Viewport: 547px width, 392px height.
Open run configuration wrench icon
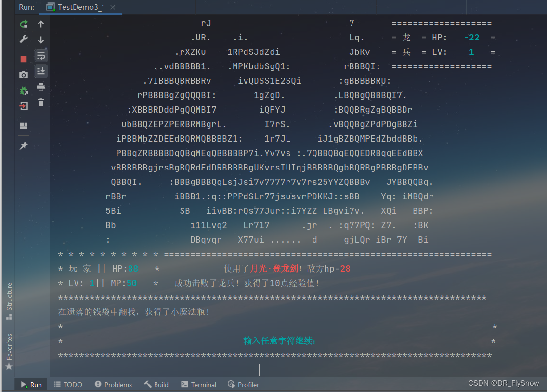[24, 39]
